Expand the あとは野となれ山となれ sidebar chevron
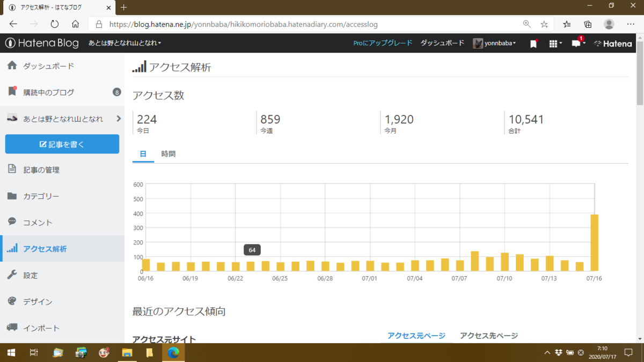644x362 pixels. pos(119,119)
